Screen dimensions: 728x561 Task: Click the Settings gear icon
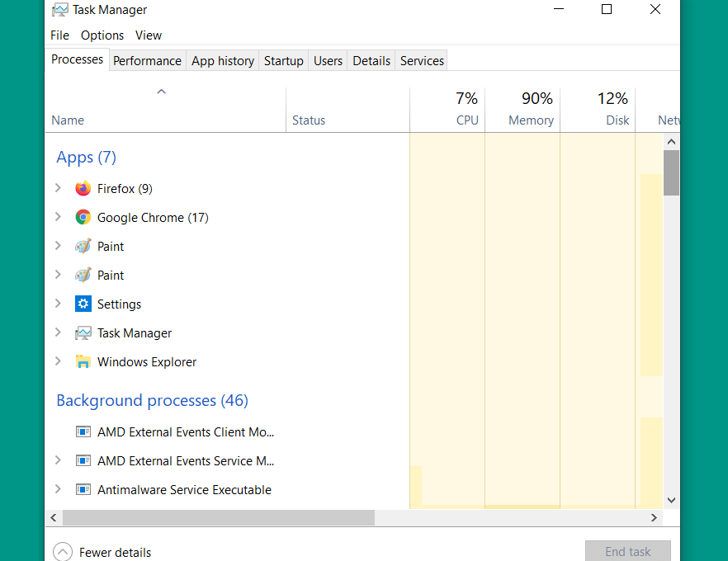[83, 304]
